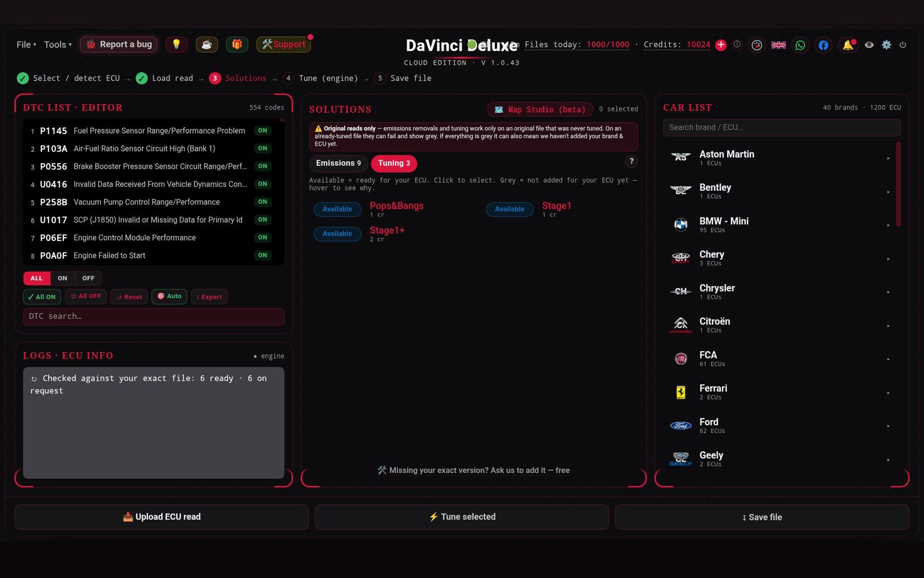Open WhatsApp contact icon
The image size is (924, 578).
[800, 45]
